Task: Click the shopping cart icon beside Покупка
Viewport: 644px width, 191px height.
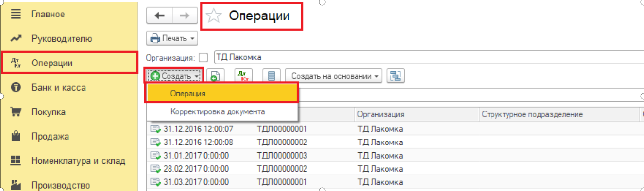Action: click(16, 112)
